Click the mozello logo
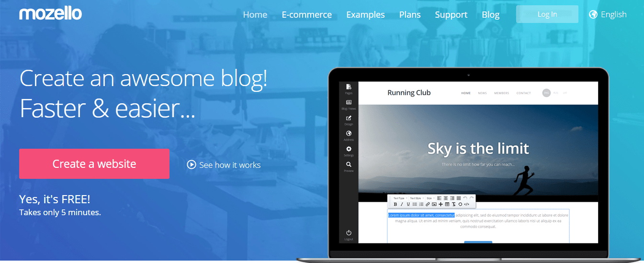This screenshot has width=644, height=263. (50, 14)
